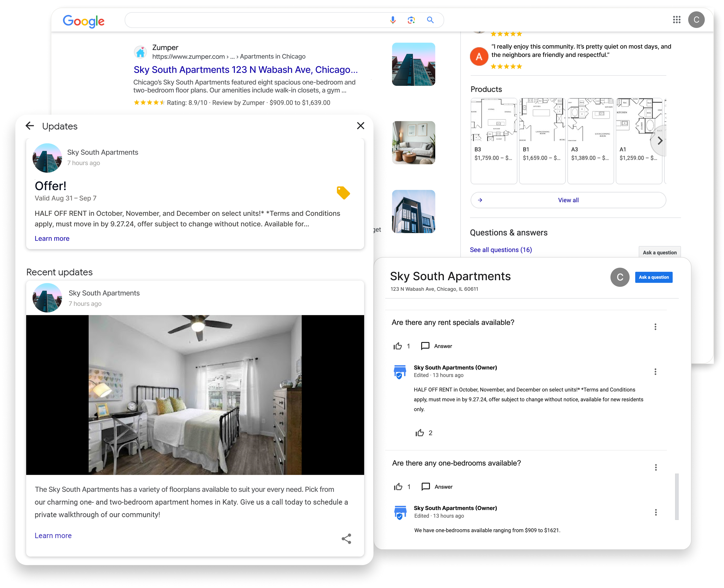The image size is (724, 588).
Task: Click the blue Ask a question button
Action: click(x=653, y=277)
